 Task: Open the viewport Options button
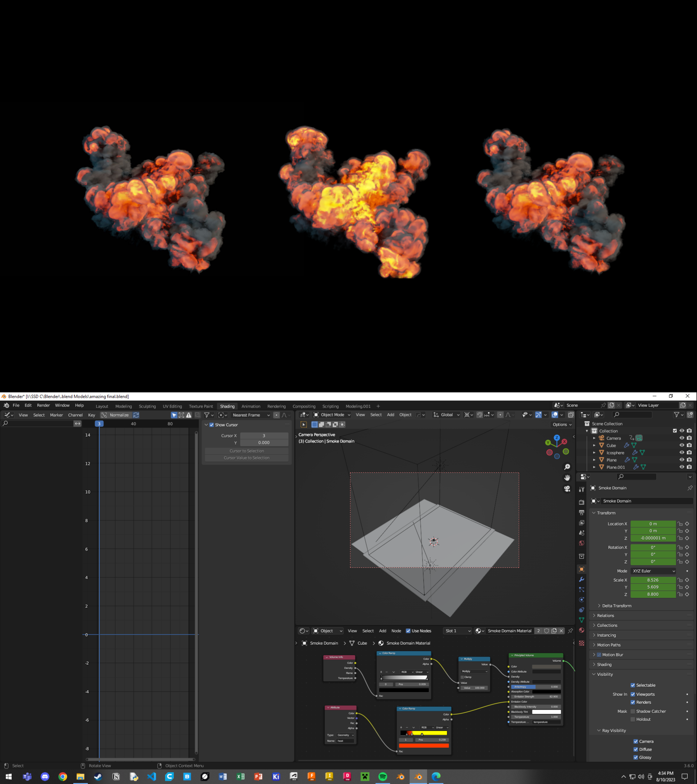562,425
